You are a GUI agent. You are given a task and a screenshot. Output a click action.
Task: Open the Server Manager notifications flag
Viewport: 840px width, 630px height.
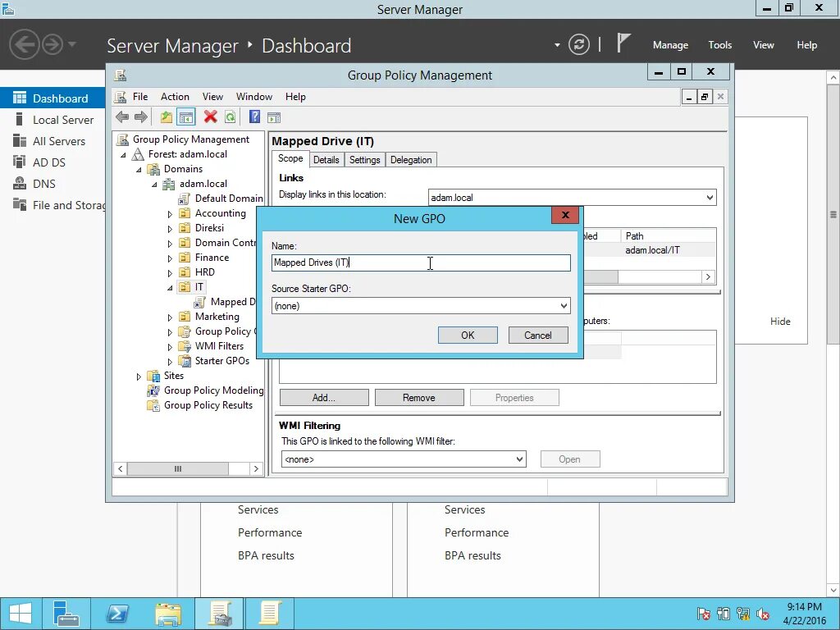623,43
